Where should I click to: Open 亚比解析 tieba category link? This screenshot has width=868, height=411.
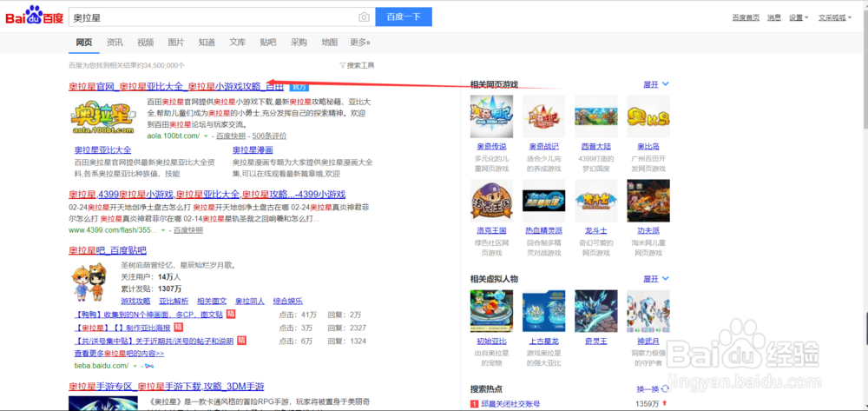click(x=174, y=302)
